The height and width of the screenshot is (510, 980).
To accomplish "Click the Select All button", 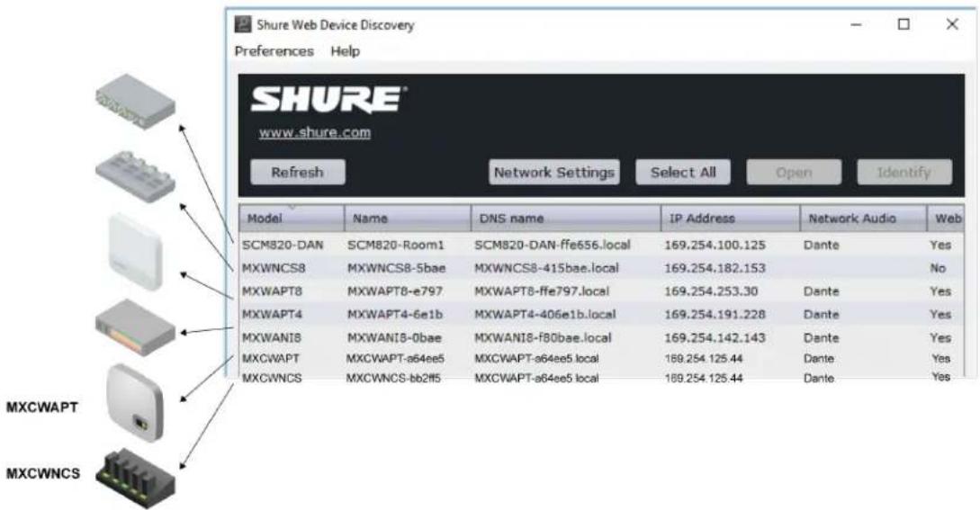I will [x=683, y=172].
